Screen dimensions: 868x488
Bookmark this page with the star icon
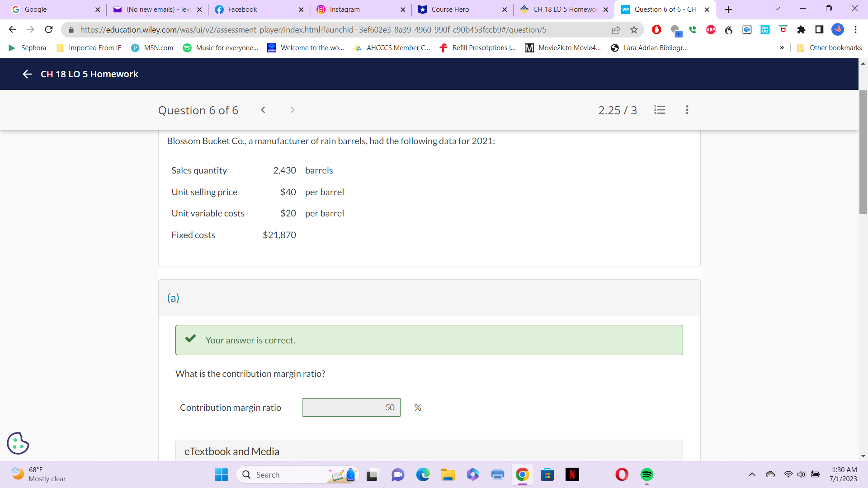[x=634, y=30]
